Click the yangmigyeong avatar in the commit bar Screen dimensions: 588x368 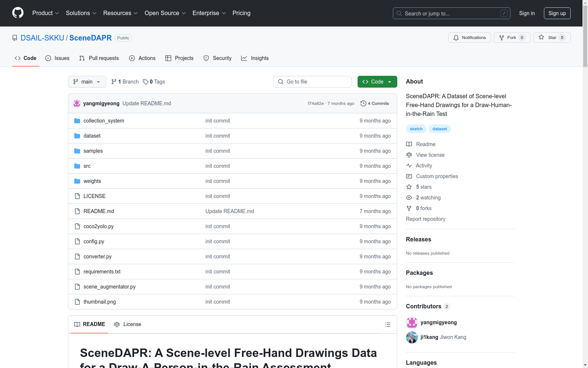pyautogui.click(x=77, y=103)
